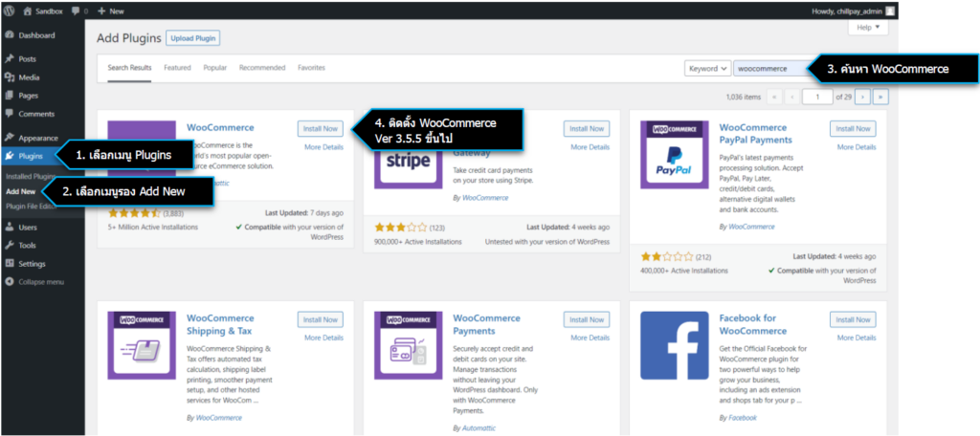Click the '1,036 items' results count
This screenshot has height=436, width=980.
744,98
